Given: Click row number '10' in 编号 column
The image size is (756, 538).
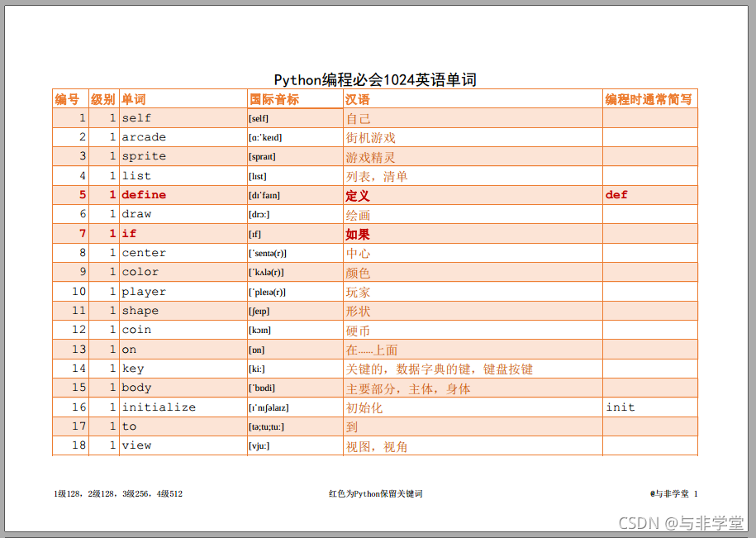Looking at the screenshot, I should tap(79, 292).
